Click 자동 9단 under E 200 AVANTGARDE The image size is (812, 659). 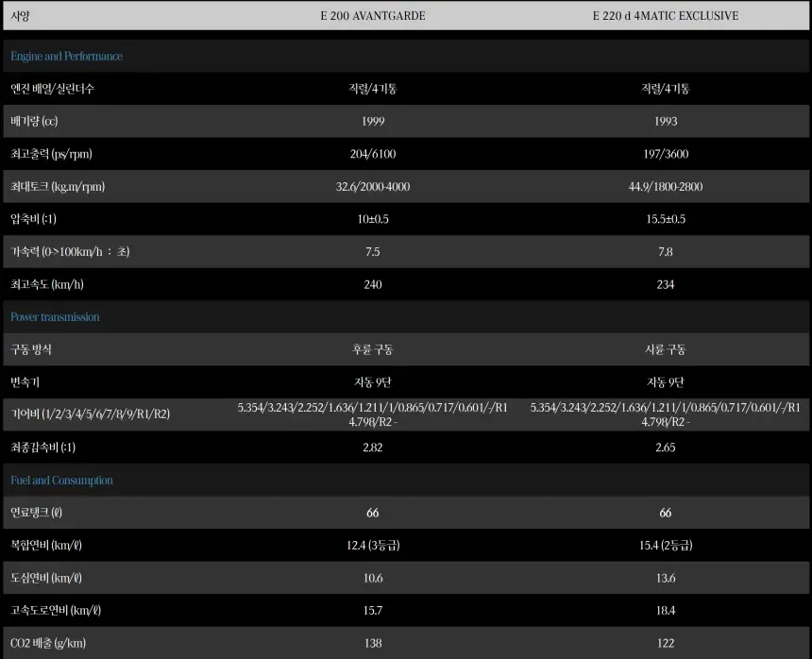coord(373,382)
